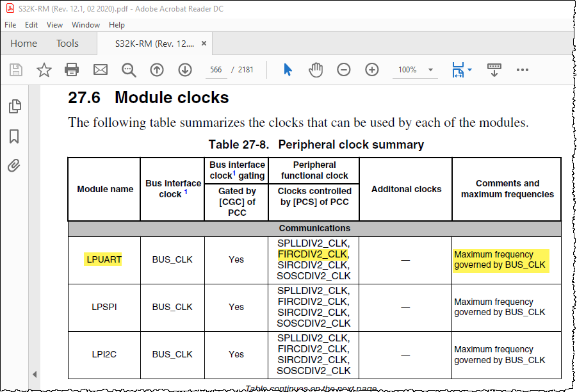Click the page number field showing 566
Screen dimensions: 577x392
coord(216,70)
